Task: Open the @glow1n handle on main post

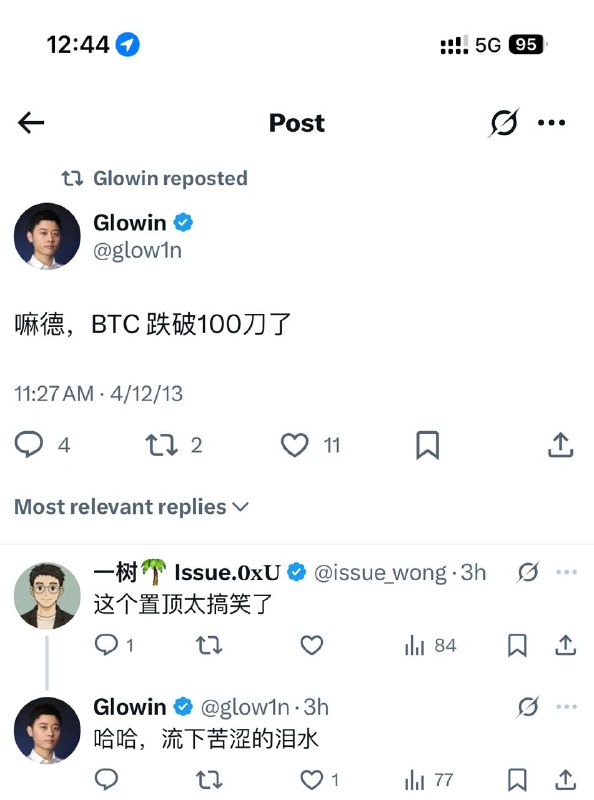Action: [137, 251]
